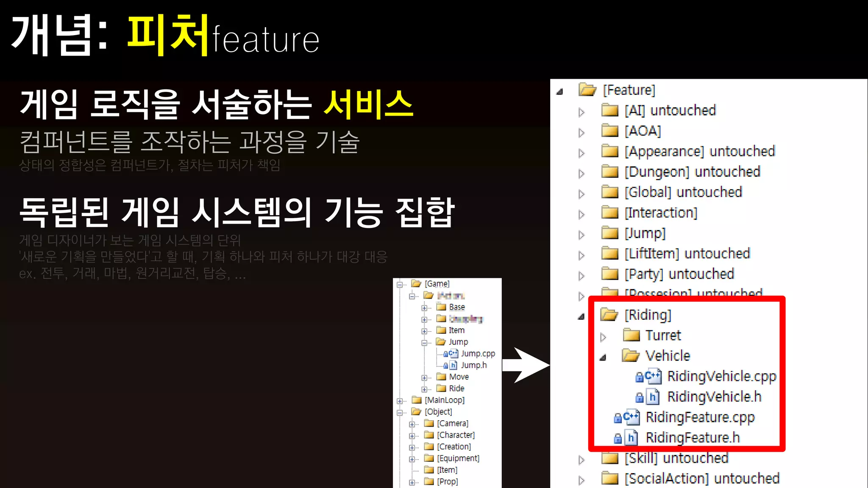Expand the [AI] untouched node
868x488 pixels.
[x=581, y=112]
